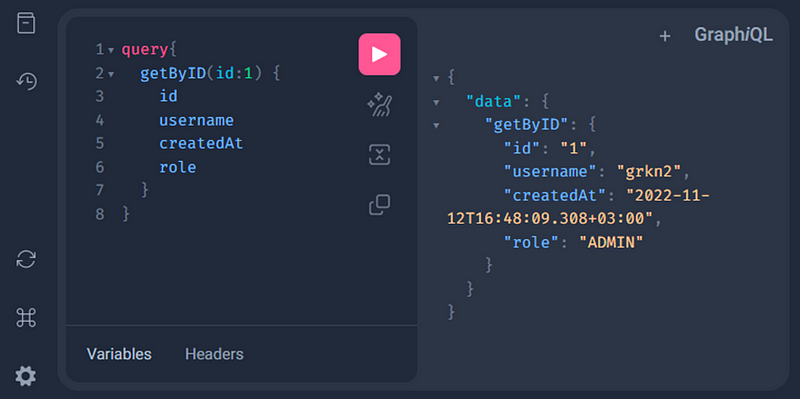Re-fetch the GraphQL schema icon

(26, 259)
